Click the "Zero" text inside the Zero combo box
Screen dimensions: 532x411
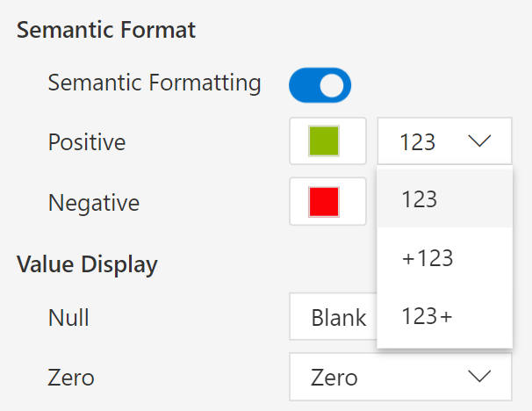(334, 378)
